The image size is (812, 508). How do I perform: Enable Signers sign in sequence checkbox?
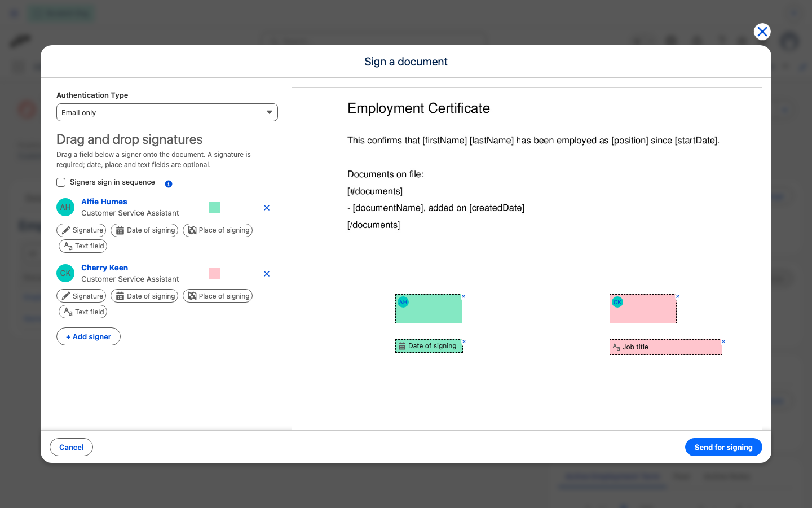(x=61, y=182)
